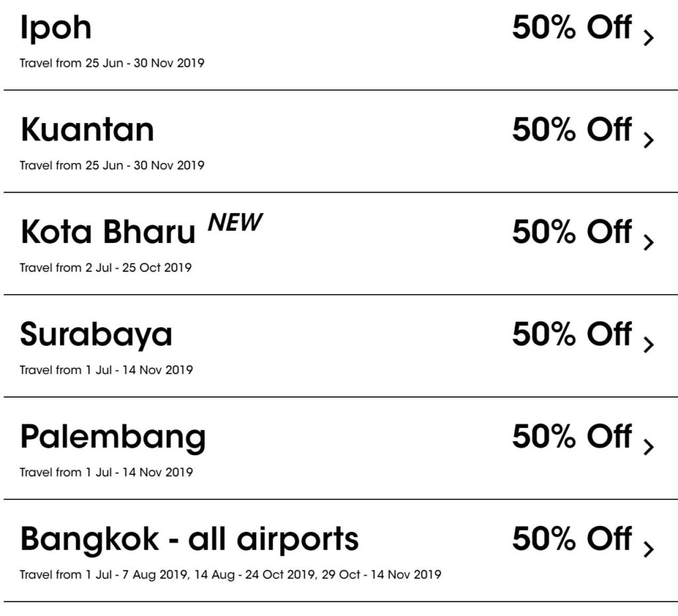This screenshot has height=616, width=678.
Task: Select the Kuantan destination heading
Action: tap(87, 130)
